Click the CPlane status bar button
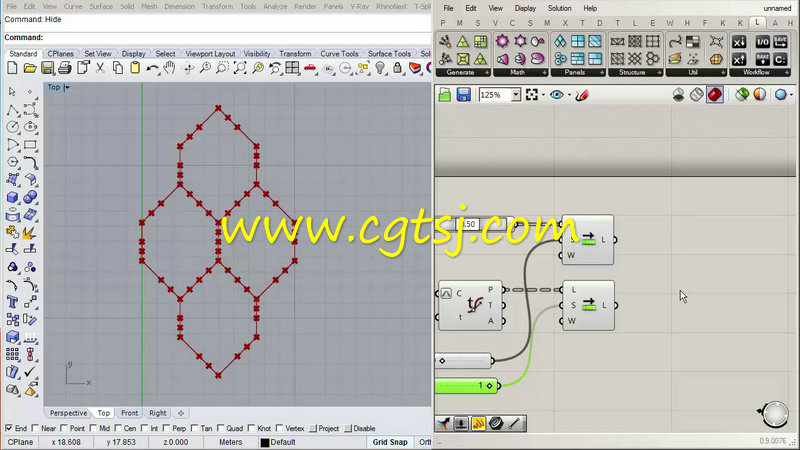Screen dimensions: 800x450 (x=20, y=442)
